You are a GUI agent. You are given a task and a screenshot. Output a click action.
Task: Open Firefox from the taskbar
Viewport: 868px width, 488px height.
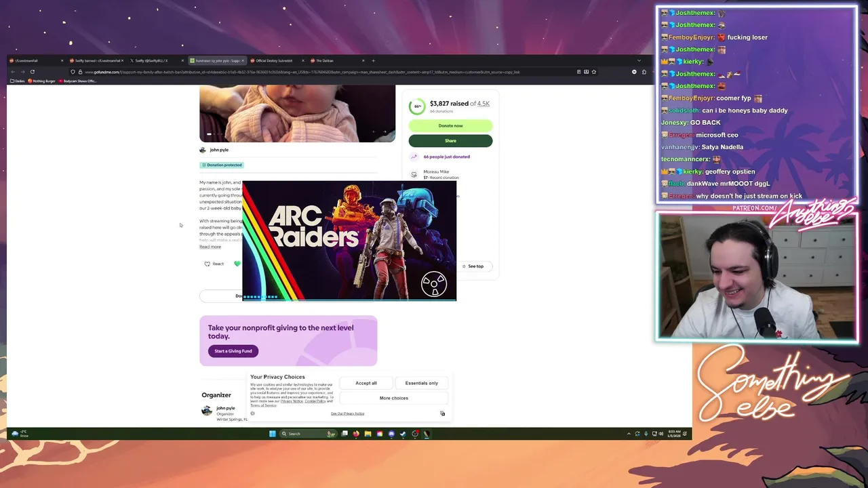[x=356, y=434]
